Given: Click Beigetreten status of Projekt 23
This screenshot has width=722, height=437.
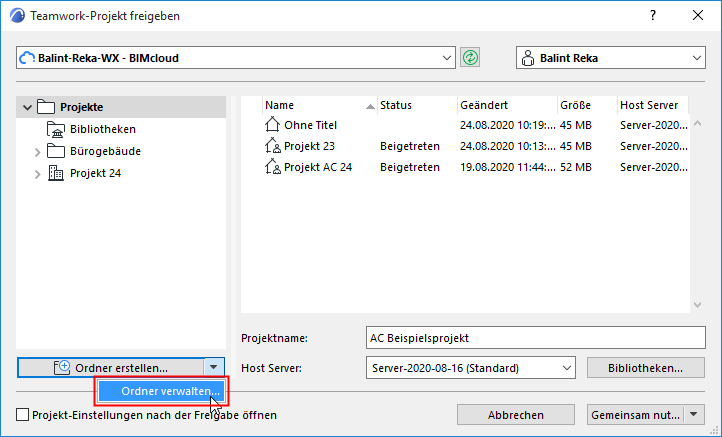Looking at the screenshot, I should coord(410,146).
